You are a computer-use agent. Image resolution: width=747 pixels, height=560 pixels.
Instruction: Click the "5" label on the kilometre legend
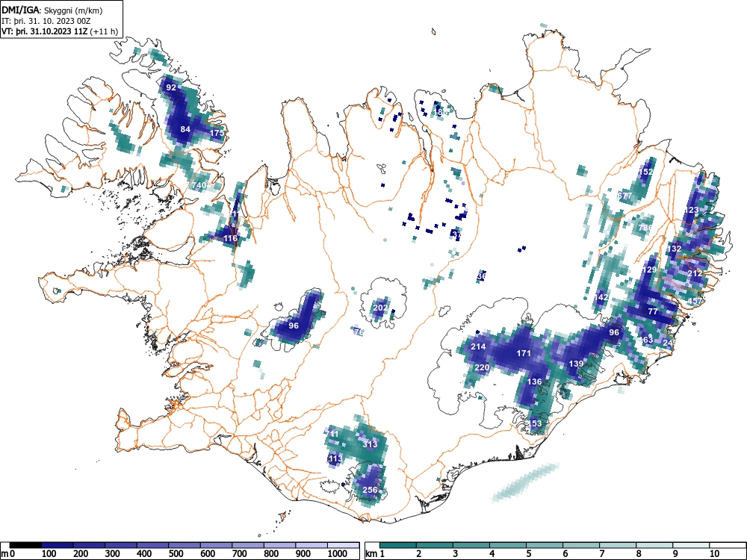pos(528,554)
